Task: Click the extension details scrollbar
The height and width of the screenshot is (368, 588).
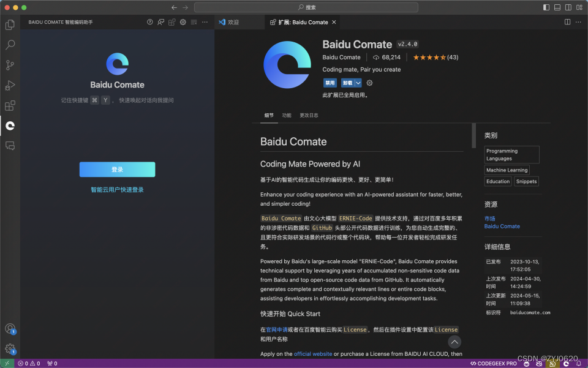Action: [473, 136]
